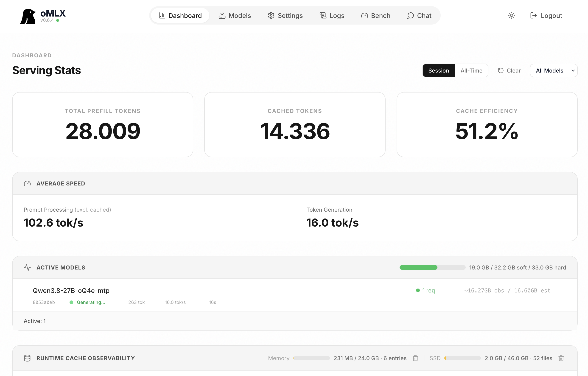This screenshot has width=588, height=376.
Task: Click the Average Speed gauge icon
Action: coord(27,184)
